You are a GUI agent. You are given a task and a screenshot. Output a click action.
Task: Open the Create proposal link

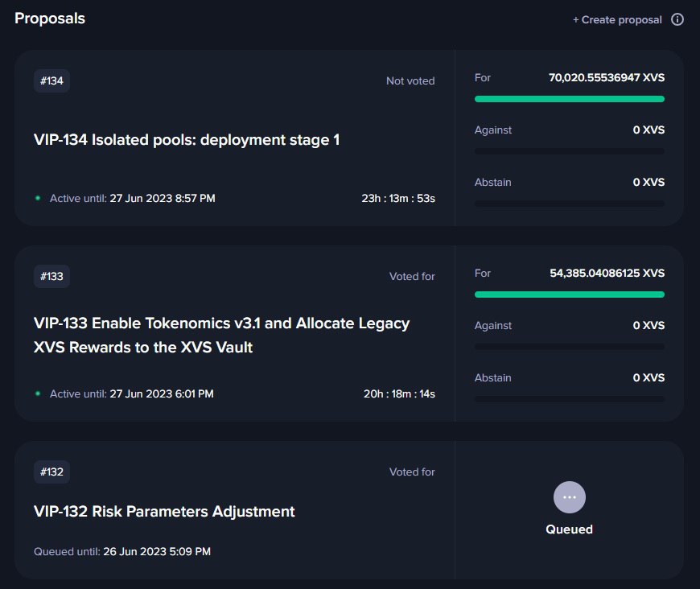click(x=617, y=19)
